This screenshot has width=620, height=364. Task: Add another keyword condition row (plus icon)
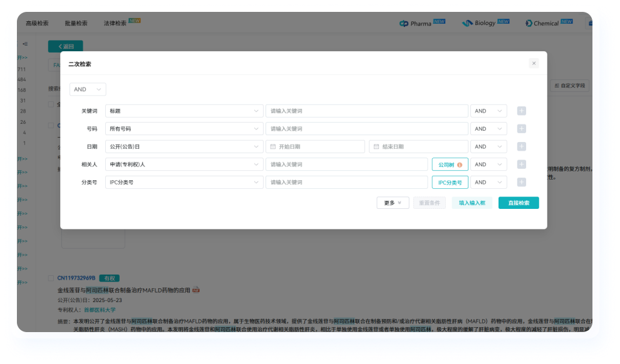click(521, 111)
